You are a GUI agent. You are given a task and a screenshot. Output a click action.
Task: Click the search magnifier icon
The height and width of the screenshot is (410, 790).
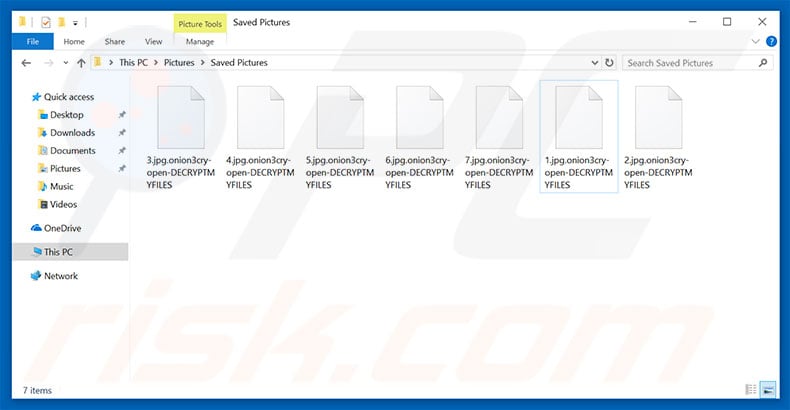click(x=763, y=63)
